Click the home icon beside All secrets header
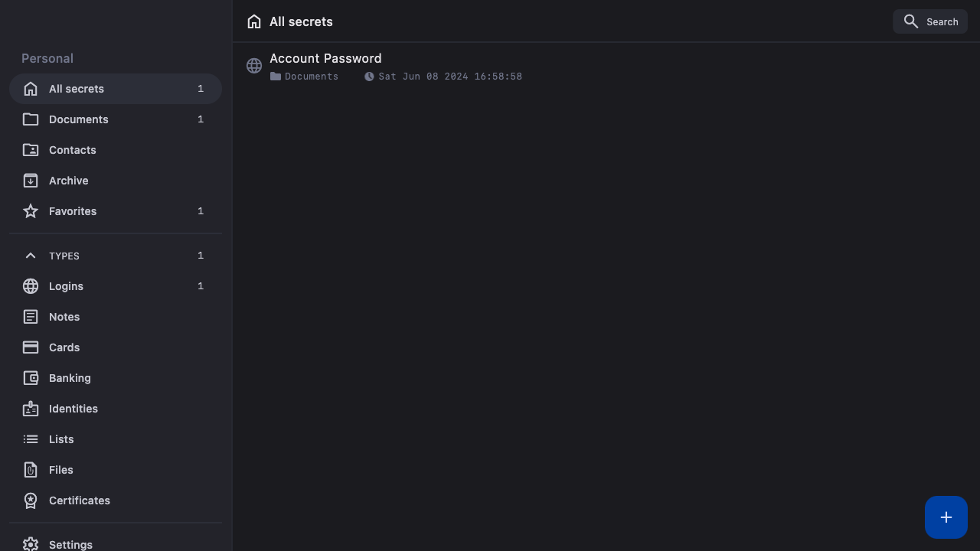Image resolution: width=980 pixels, height=551 pixels. pos(254,22)
